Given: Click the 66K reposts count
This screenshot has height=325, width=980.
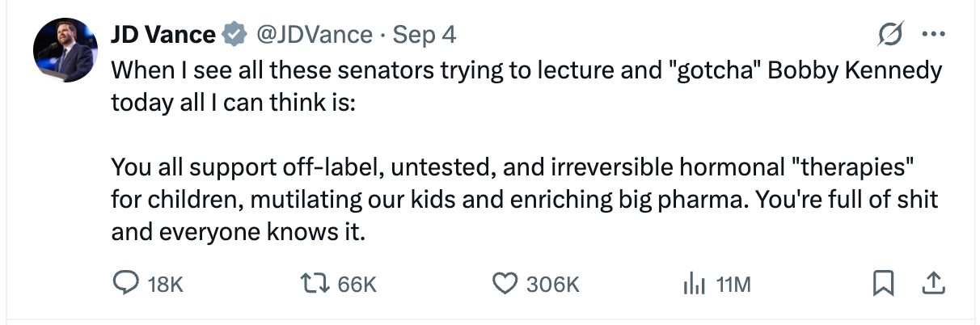Looking at the screenshot, I should coord(357,284).
